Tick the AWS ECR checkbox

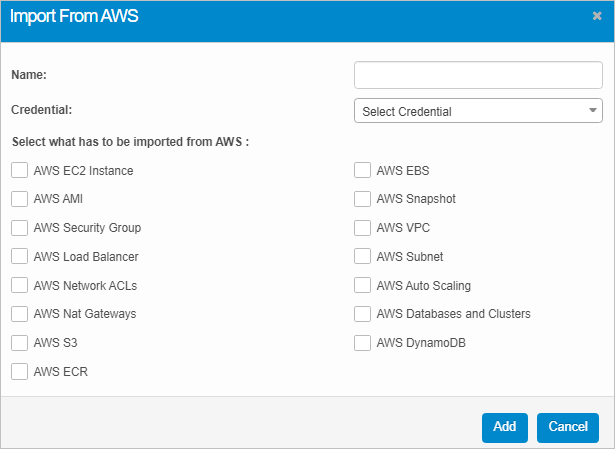tap(20, 372)
